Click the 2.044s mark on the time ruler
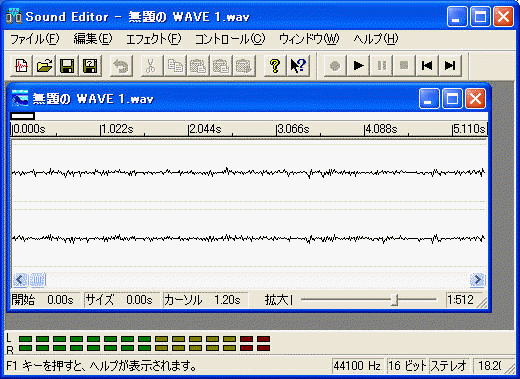This screenshot has width=520, height=379. [205, 129]
